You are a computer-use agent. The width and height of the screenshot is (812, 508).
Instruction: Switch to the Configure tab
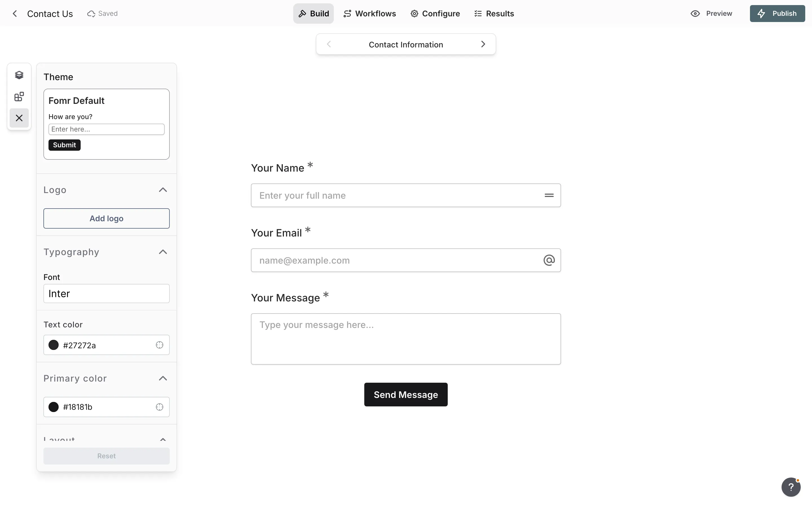pos(435,14)
